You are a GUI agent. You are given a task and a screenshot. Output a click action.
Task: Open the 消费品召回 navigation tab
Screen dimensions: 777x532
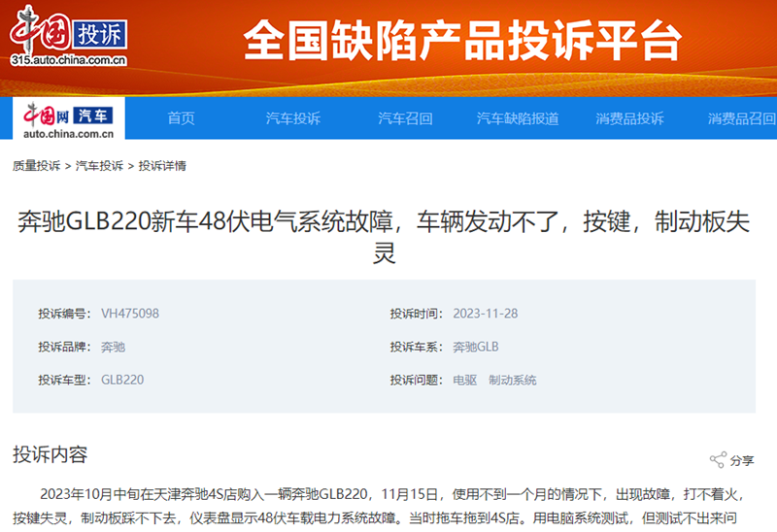tap(741, 118)
